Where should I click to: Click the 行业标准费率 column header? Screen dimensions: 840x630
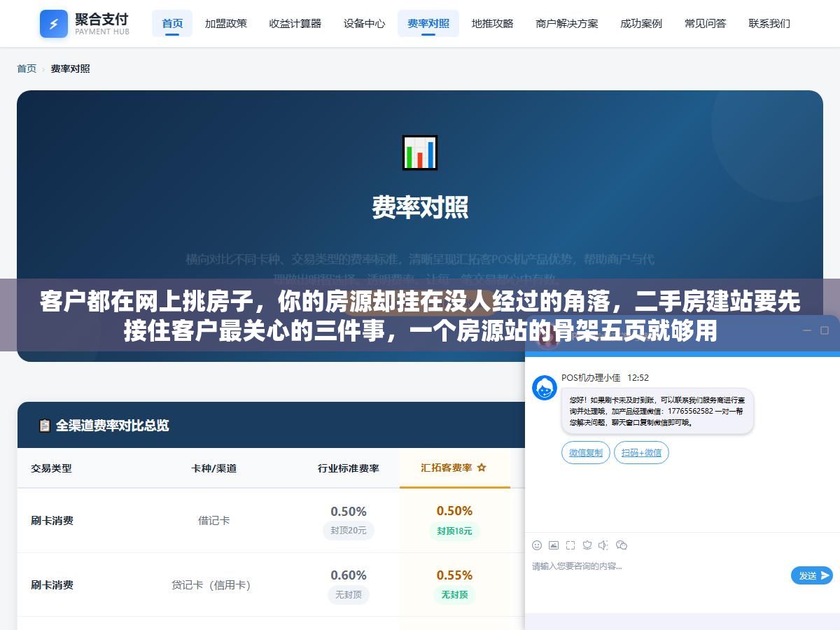(348, 468)
